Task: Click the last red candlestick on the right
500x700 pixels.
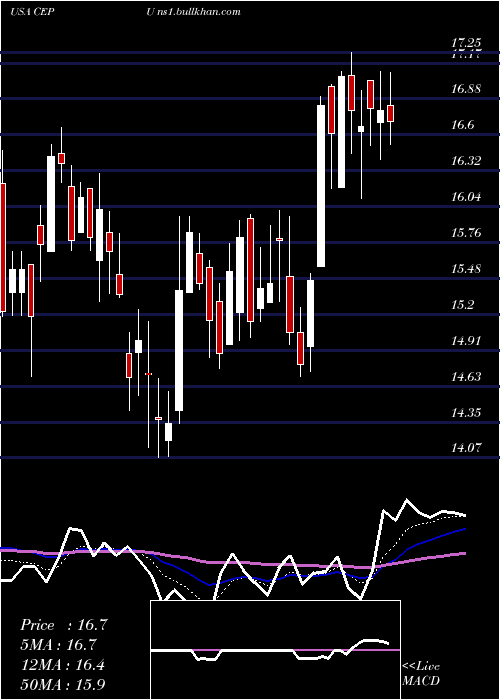Action: [x=391, y=113]
